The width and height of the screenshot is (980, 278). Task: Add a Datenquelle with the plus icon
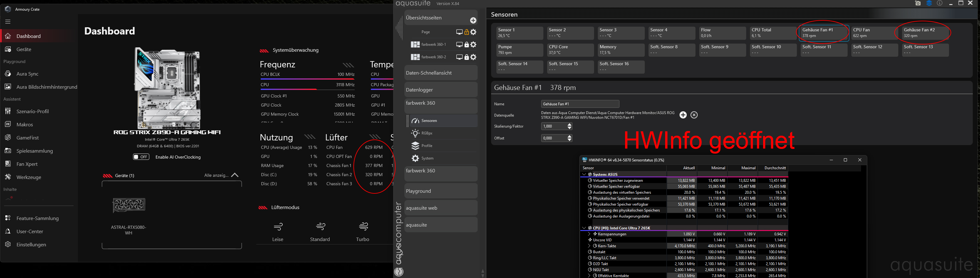(x=683, y=115)
